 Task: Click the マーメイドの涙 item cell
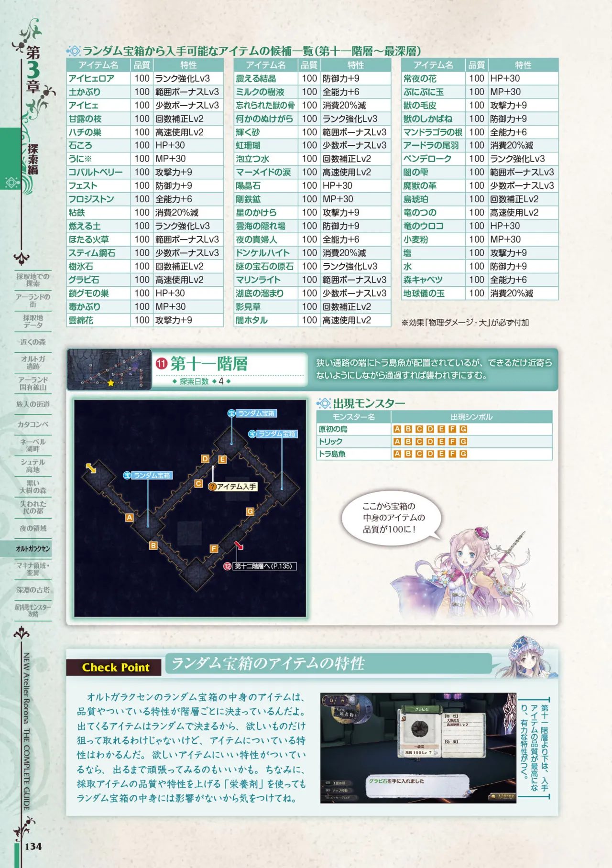pos(266,172)
